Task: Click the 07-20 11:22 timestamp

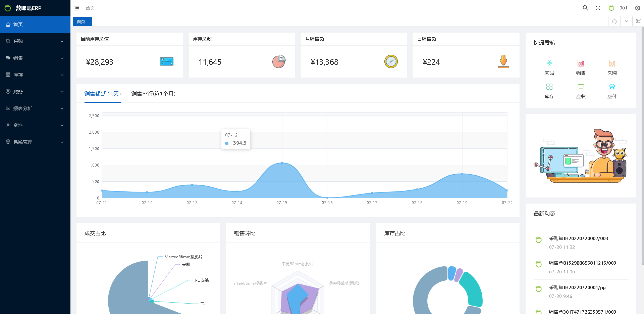Action: pos(562,247)
